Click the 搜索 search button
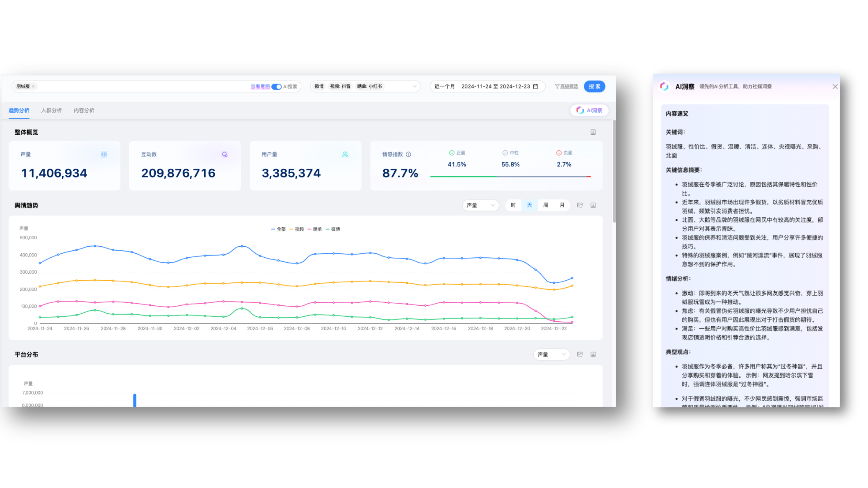This screenshot has width=868, height=488. coord(594,87)
